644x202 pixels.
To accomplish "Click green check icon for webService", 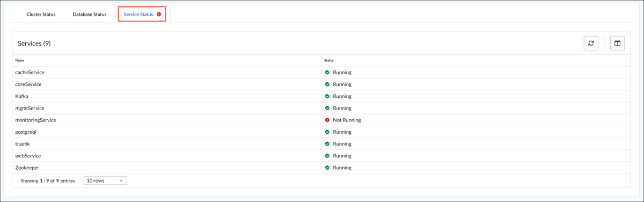I will pyautogui.click(x=327, y=156).
